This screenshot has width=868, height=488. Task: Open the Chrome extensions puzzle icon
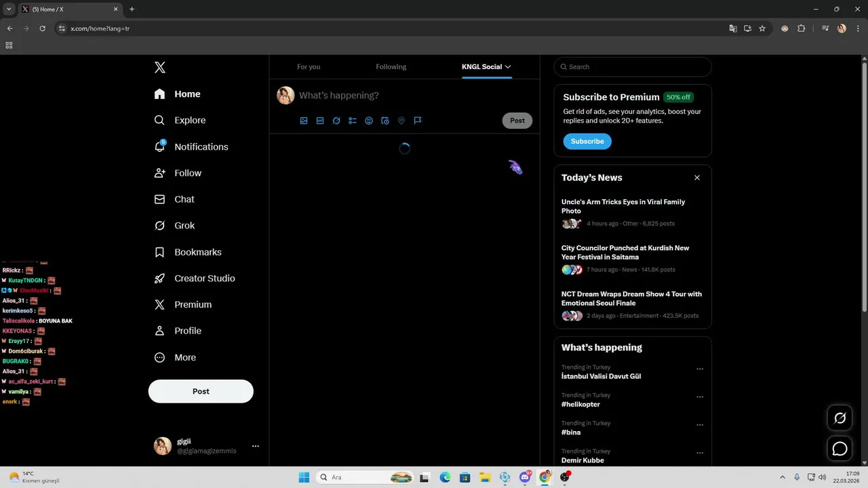802,28
